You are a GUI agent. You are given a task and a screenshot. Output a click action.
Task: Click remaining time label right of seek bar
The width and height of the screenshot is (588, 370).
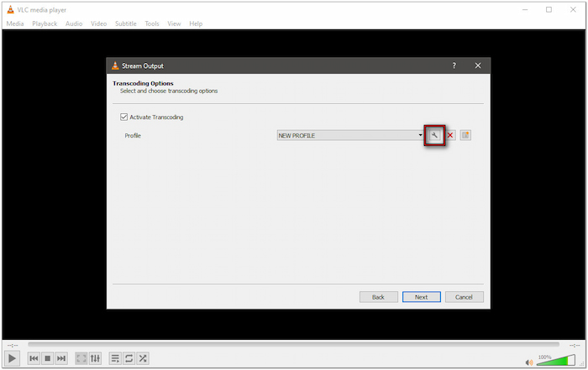point(575,345)
